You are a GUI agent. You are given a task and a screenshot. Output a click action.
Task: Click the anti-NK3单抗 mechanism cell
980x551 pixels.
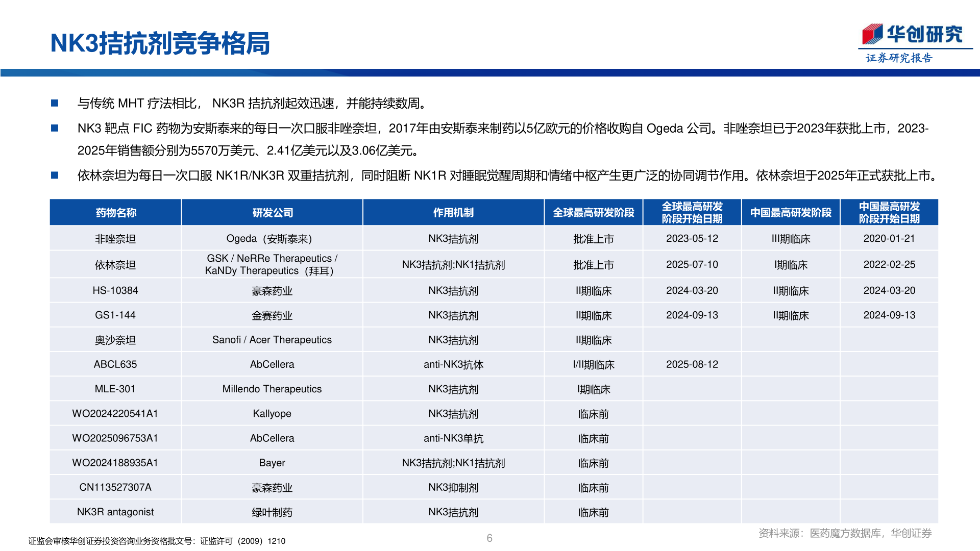click(x=453, y=438)
